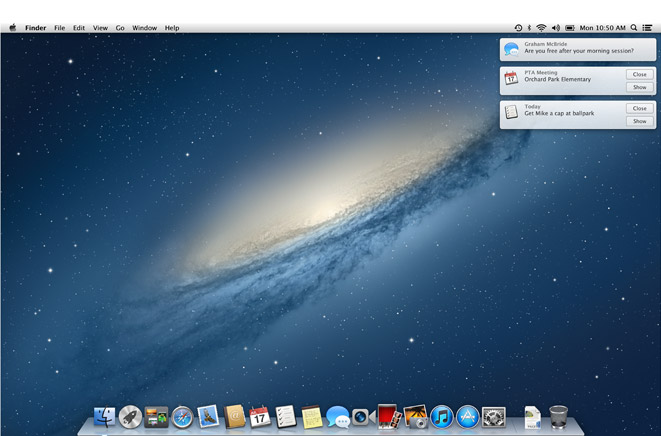661x436 pixels.
Task: Open Finder from the dock
Action: pos(104,417)
